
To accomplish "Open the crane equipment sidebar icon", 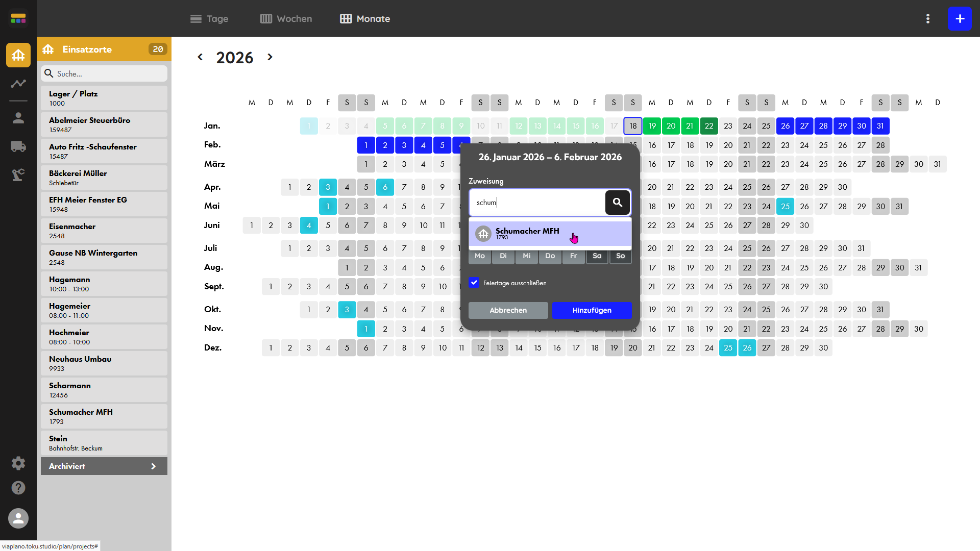I will point(18,175).
